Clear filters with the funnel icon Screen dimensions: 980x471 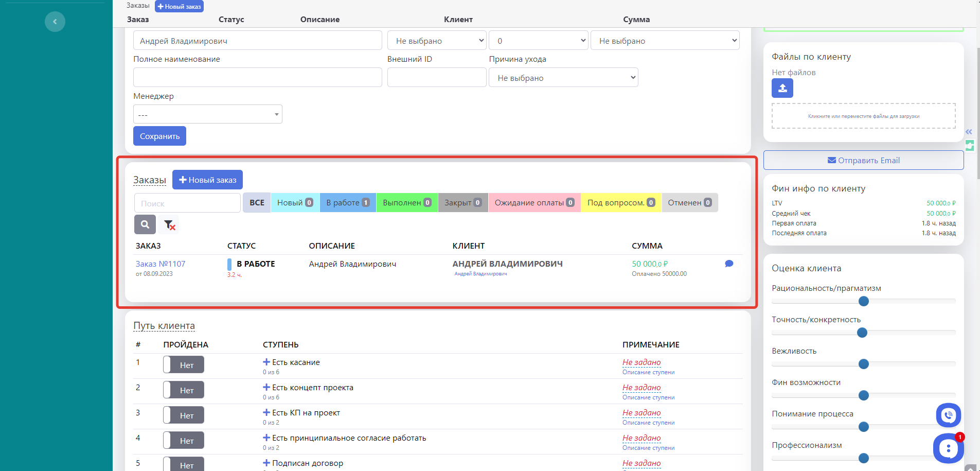[169, 224]
